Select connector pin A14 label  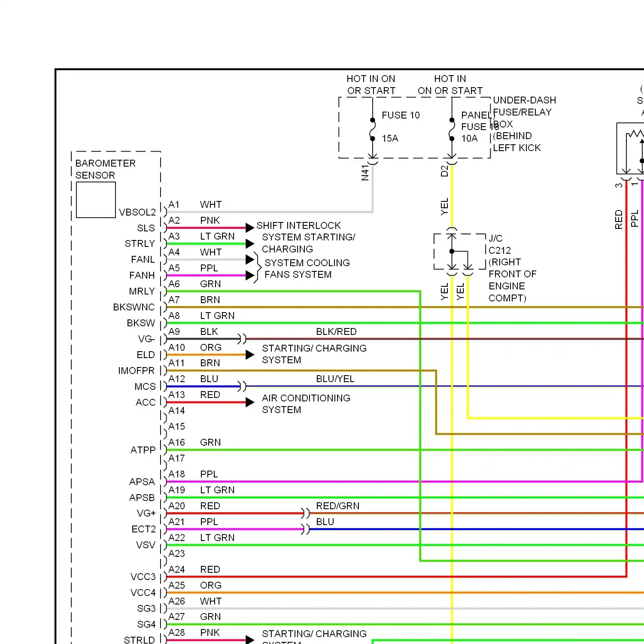[x=177, y=411]
